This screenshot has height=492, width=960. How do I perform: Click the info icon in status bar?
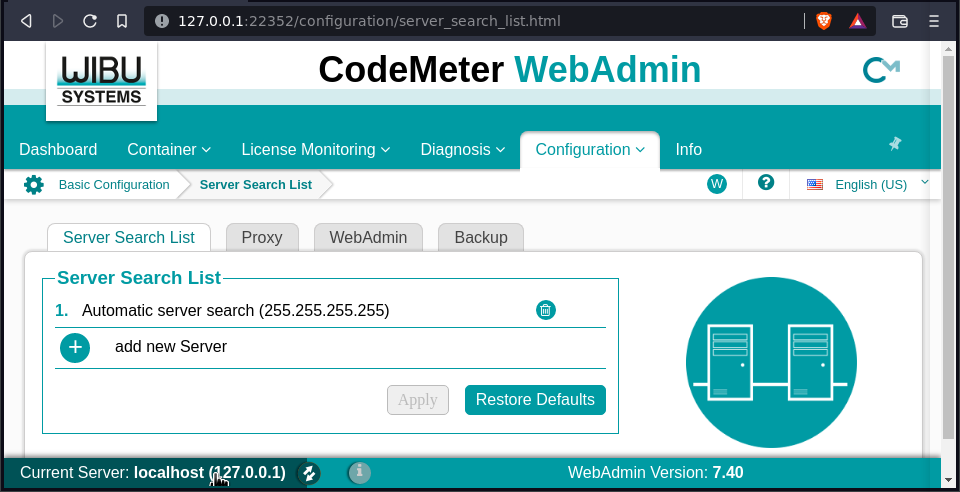click(359, 472)
